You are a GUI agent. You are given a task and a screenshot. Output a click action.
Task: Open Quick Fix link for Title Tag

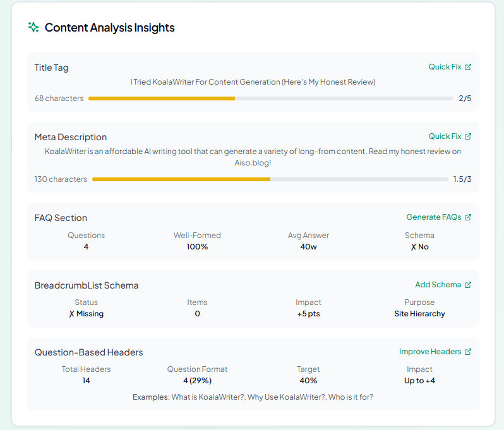(x=450, y=67)
